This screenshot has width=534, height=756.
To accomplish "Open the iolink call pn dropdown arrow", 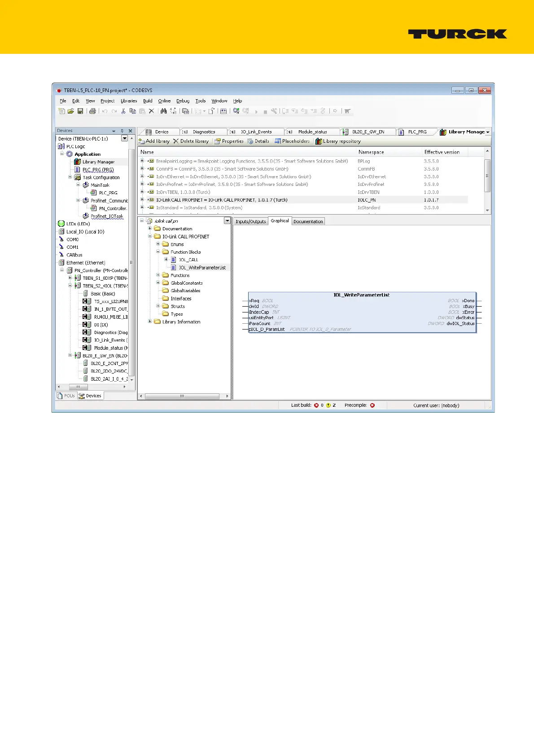I will click(227, 221).
